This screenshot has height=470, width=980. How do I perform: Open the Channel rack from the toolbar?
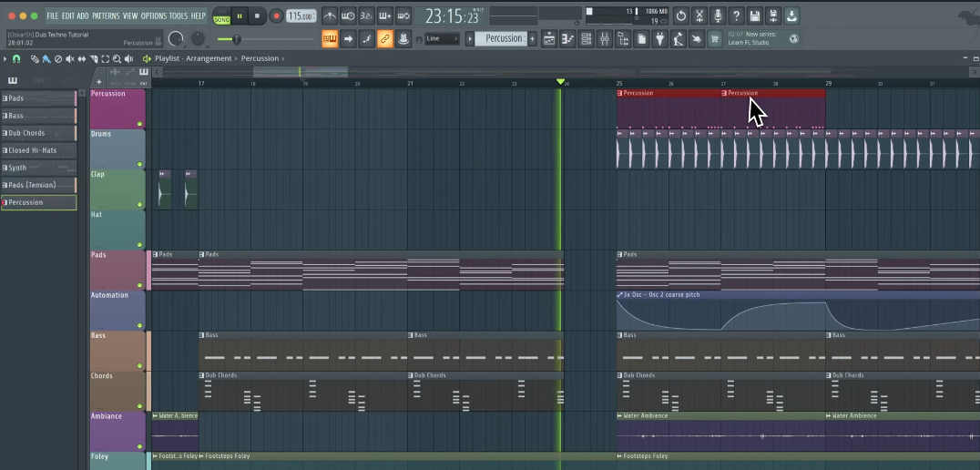coord(587,39)
